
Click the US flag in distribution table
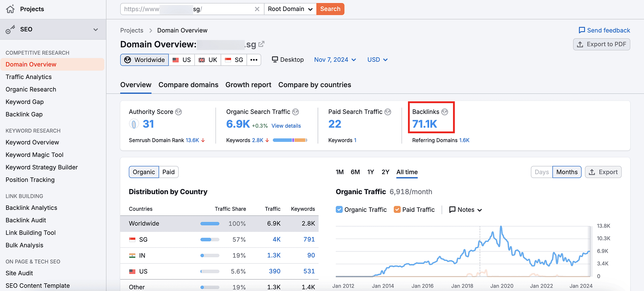pos(132,271)
